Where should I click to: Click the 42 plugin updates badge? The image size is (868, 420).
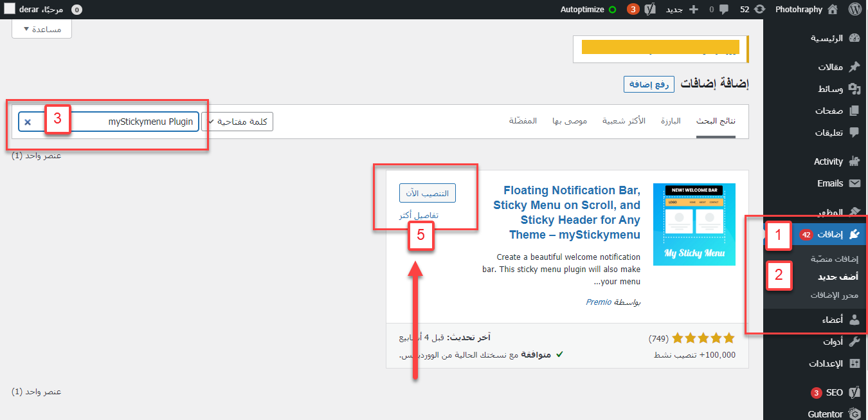[x=806, y=235]
